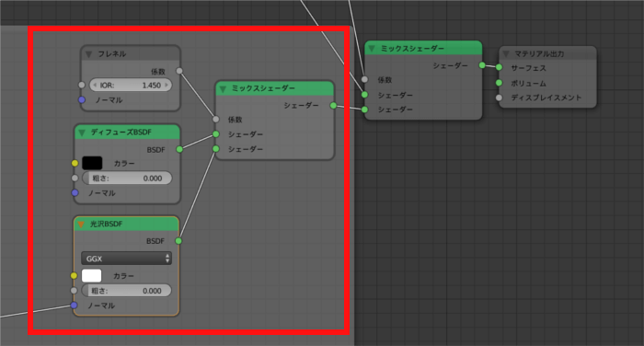The width and height of the screenshot is (644, 346).
Task: Click the white カラー swatch in 光沢BSDF
Action: click(x=92, y=276)
